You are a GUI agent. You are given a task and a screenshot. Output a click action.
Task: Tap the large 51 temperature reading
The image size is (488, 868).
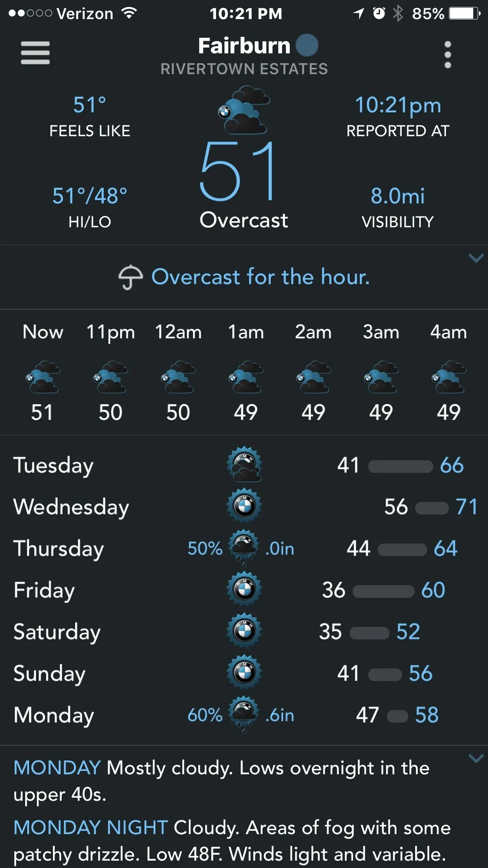pyautogui.click(x=237, y=171)
